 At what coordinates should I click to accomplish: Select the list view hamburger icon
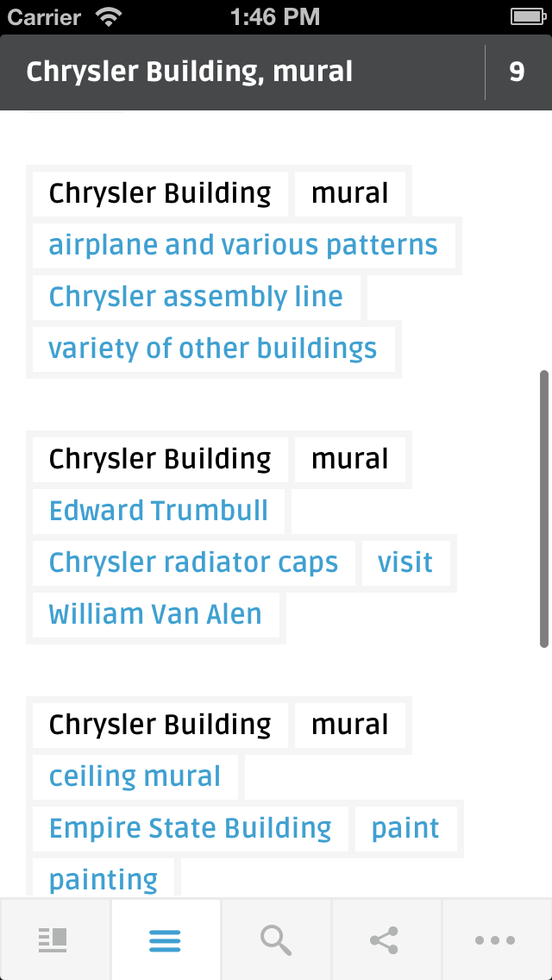[166, 940]
